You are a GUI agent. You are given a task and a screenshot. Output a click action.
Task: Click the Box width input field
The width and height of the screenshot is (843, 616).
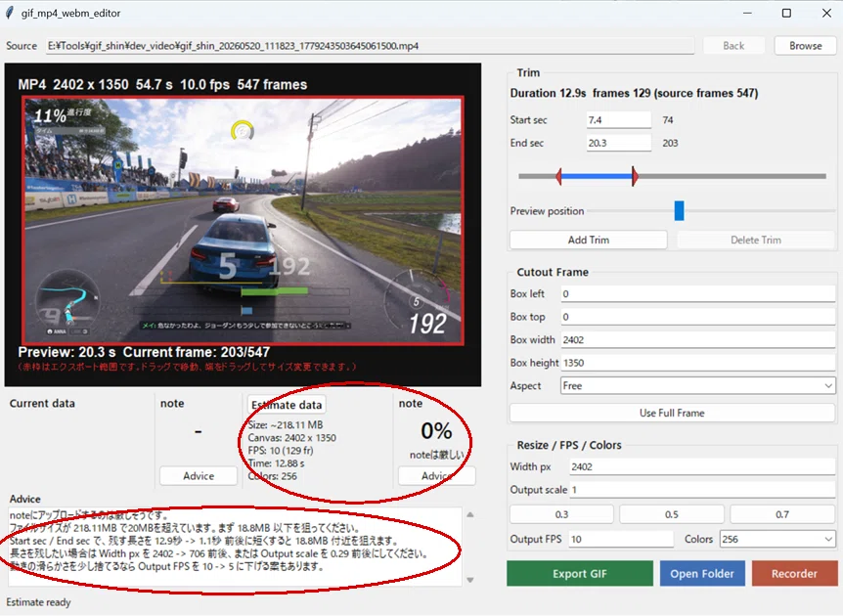tap(698, 339)
